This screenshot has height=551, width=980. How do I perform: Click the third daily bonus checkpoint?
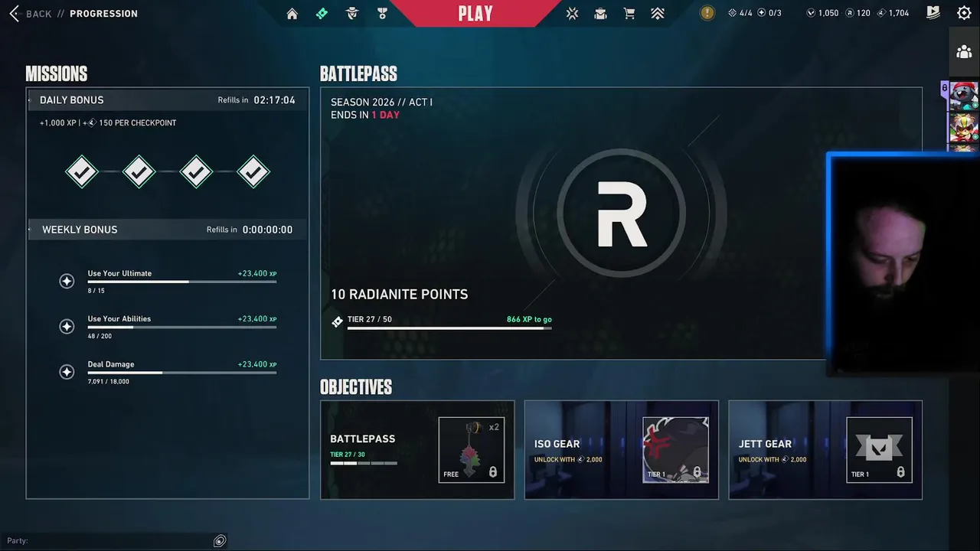[196, 172]
